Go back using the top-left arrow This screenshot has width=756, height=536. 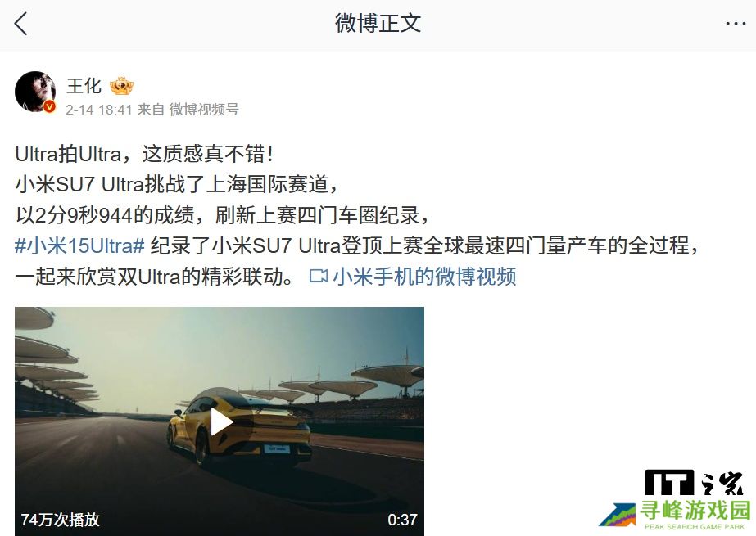coord(20,24)
